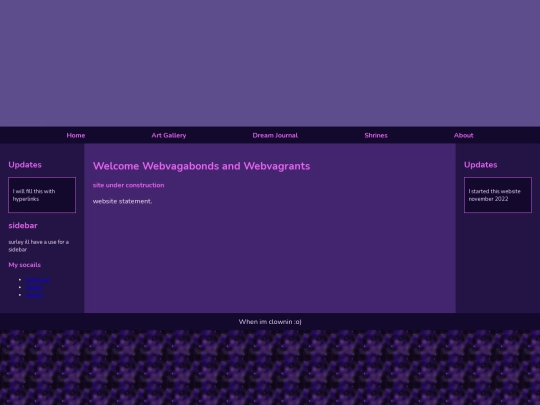
Task: Click the right sidebar Updates heading
Action: (480, 165)
